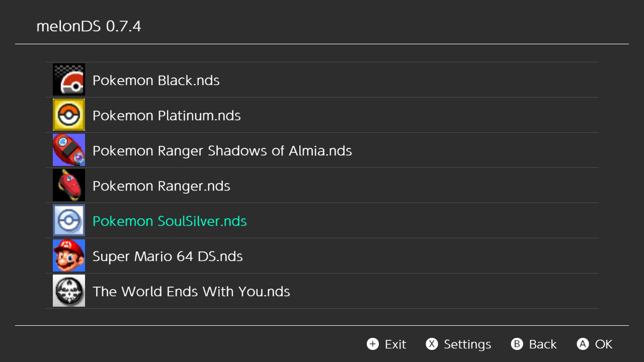The image size is (644, 362).
Task: Choose Pokemon Platinum.nds in the ROM list
Action: tap(167, 116)
